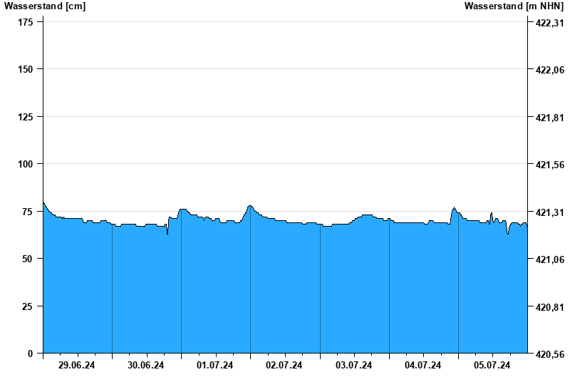
Task: Pick the 02.07.24 date label
Action: pos(284,365)
